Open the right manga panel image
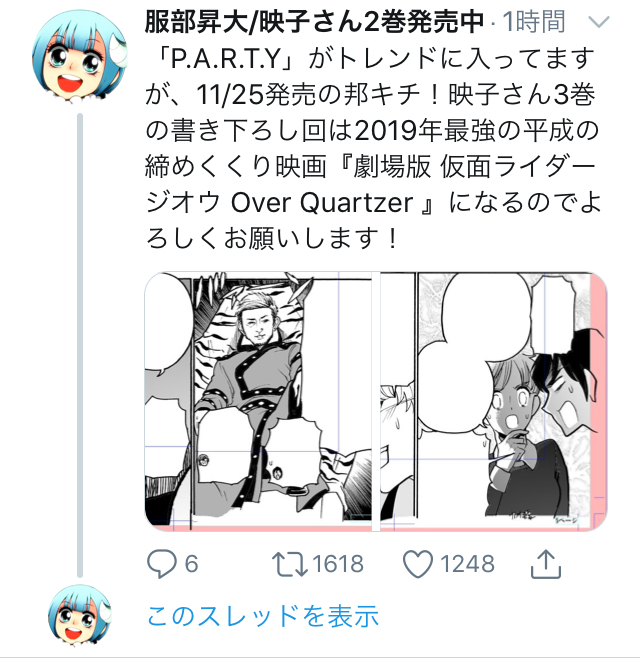 pos(494,401)
